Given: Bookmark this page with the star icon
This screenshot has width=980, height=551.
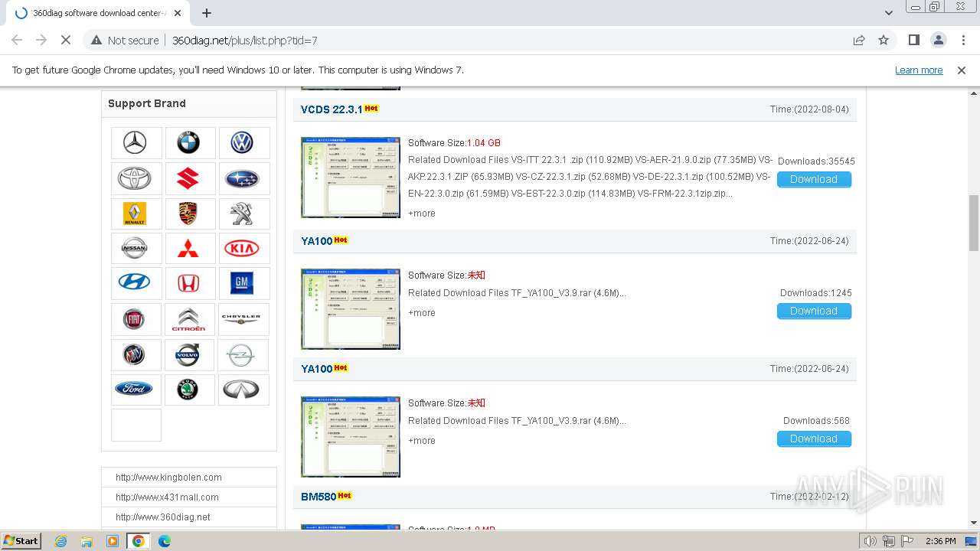Looking at the screenshot, I should 884,40.
